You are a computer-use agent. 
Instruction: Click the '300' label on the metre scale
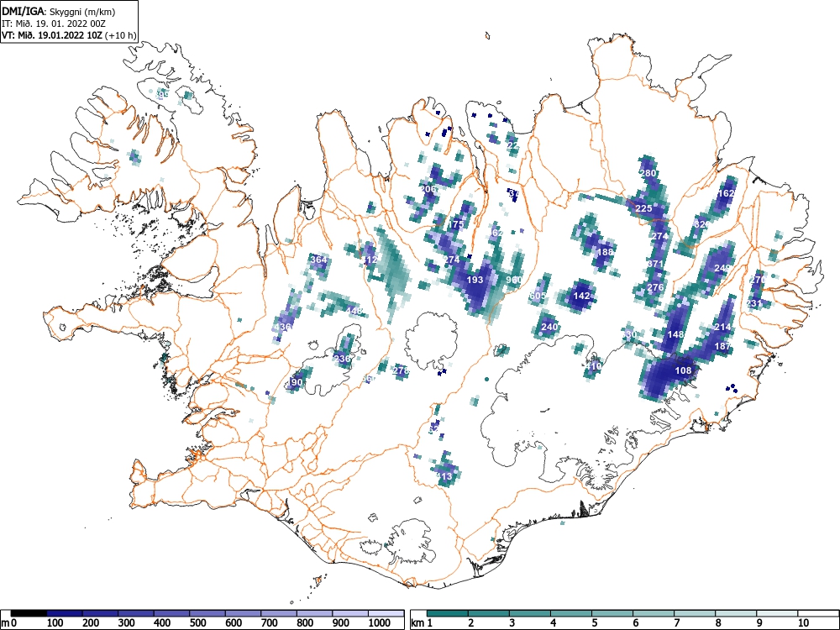tap(127, 623)
